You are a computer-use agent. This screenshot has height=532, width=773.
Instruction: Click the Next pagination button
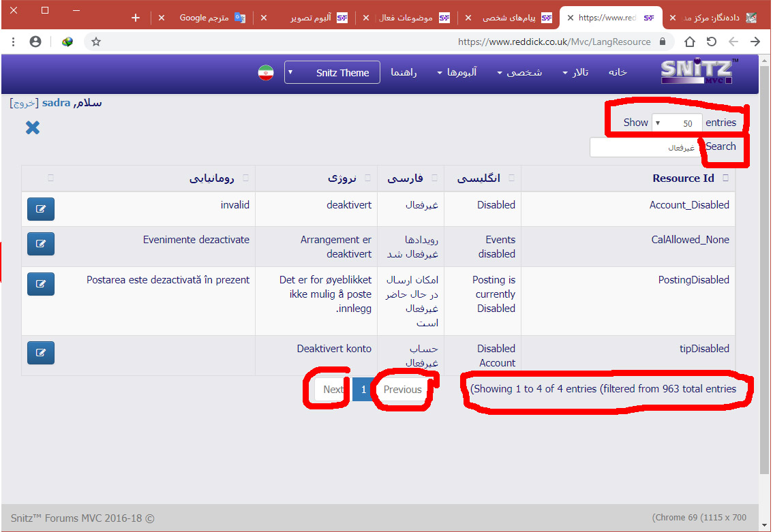pos(333,390)
